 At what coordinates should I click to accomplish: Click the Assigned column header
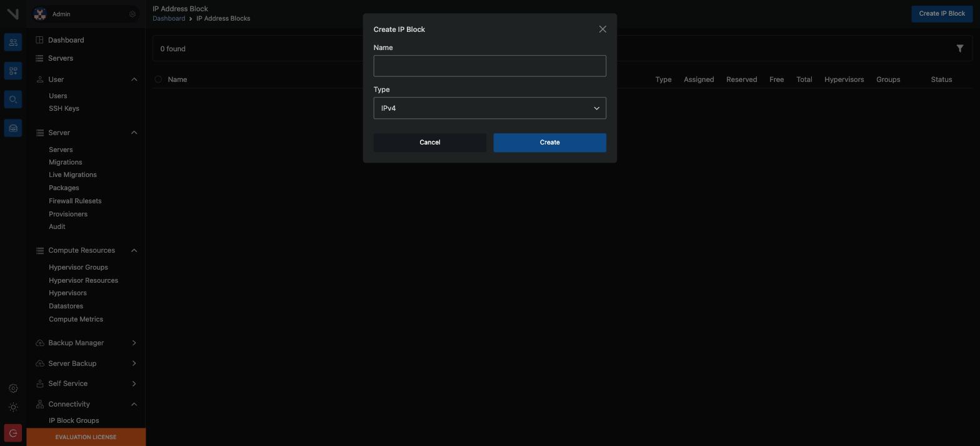[x=699, y=79]
